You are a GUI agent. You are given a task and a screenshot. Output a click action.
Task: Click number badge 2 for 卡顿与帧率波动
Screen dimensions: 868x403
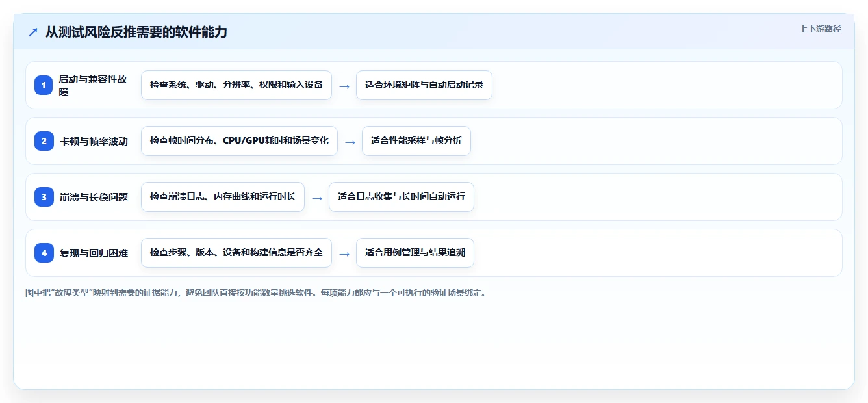pos(44,141)
